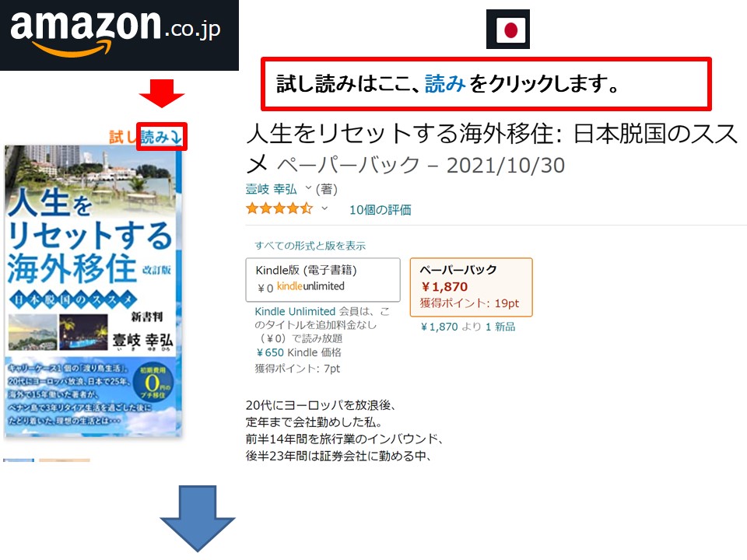
Task: Click the book cover image
Action: tap(93, 290)
